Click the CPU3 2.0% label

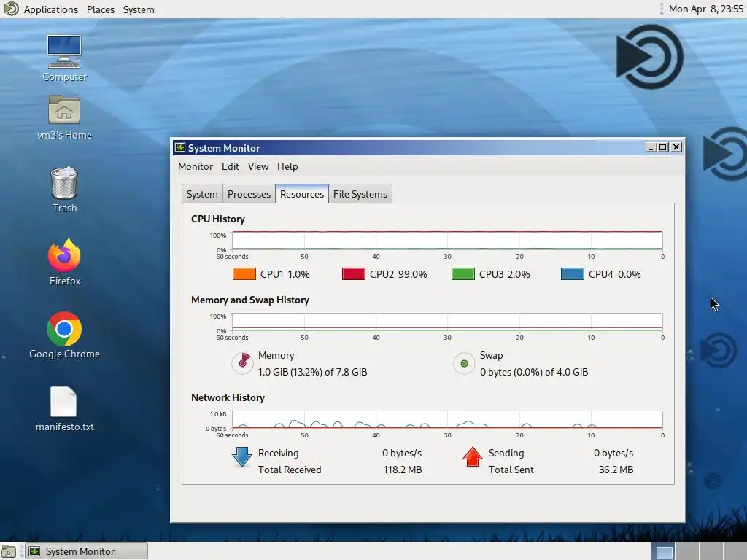(505, 274)
